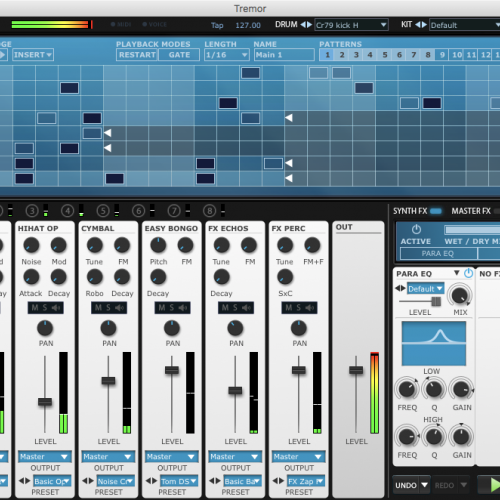Screen dimensions: 500x500
Task: Click the FX ECHOS PAN knob
Action: (235, 328)
